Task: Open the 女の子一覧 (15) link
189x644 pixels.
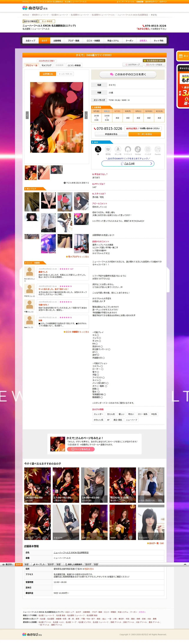Action: 155,543
